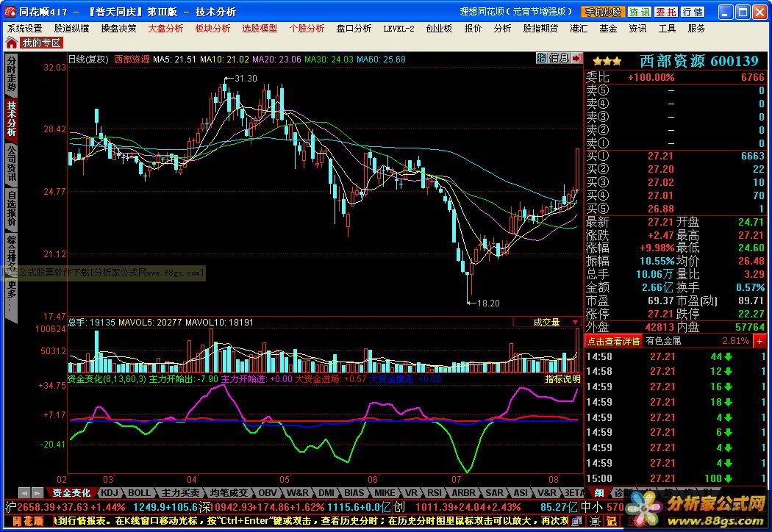Click the 18.20 low price marker
772x532 pixels.
coord(488,303)
